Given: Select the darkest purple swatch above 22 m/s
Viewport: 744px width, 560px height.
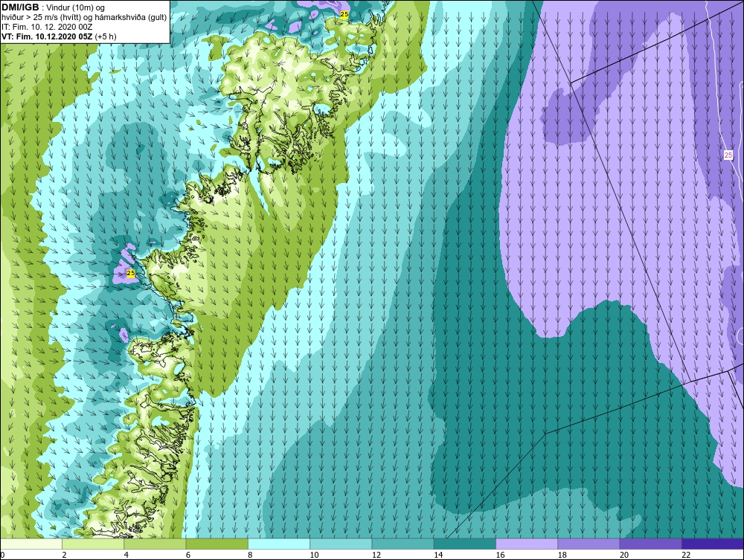Looking at the screenshot, I should (712, 544).
